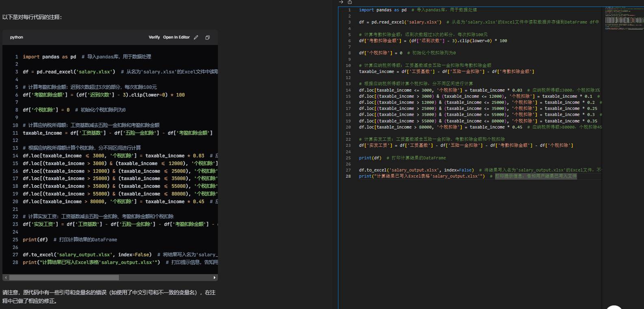Click line number 28 in right editor gutter

(348, 176)
